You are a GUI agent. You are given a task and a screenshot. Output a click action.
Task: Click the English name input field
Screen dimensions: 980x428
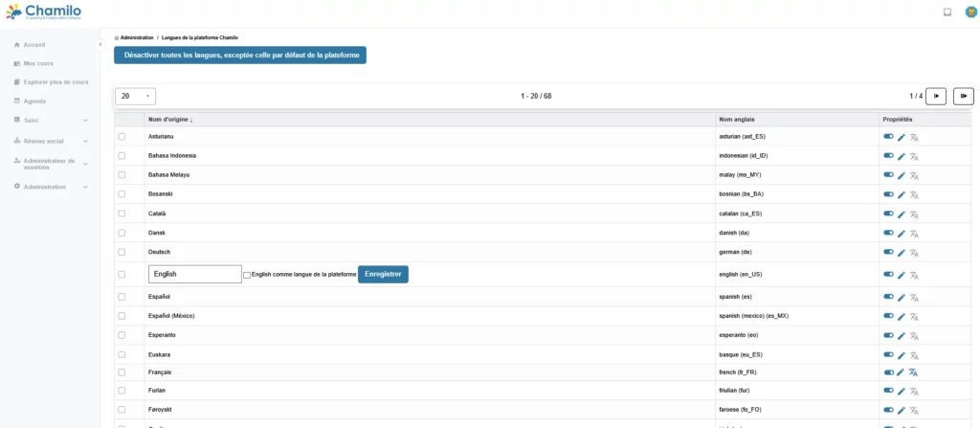[195, 274]
